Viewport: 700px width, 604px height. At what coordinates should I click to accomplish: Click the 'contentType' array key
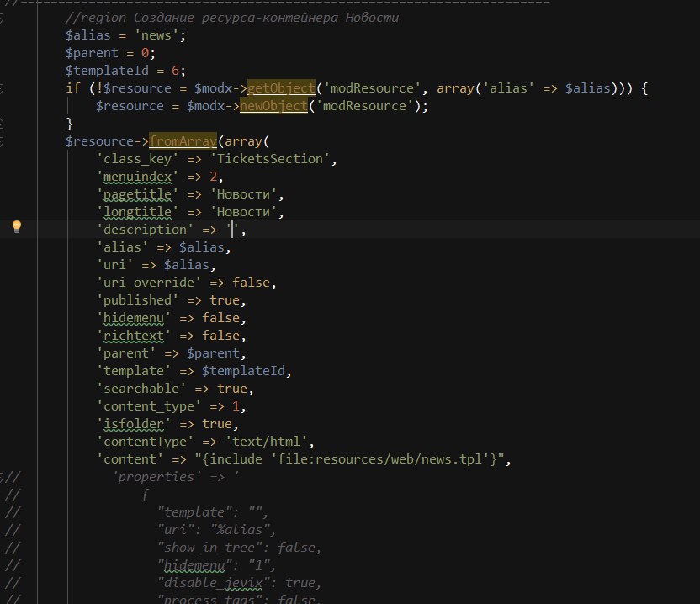click(x=145, y=442)
